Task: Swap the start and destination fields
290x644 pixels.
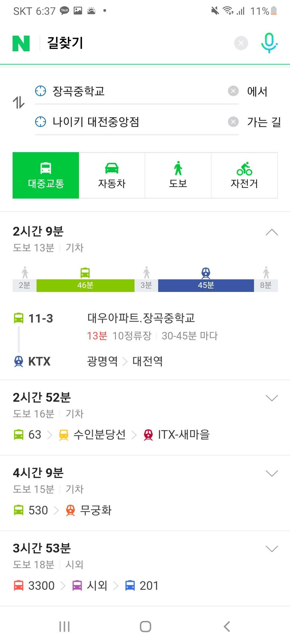Action: pos(19,103)
